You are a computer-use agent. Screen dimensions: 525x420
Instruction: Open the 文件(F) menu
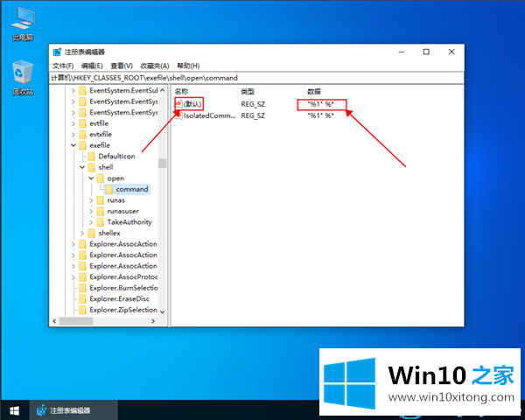[x=63, y=66]
